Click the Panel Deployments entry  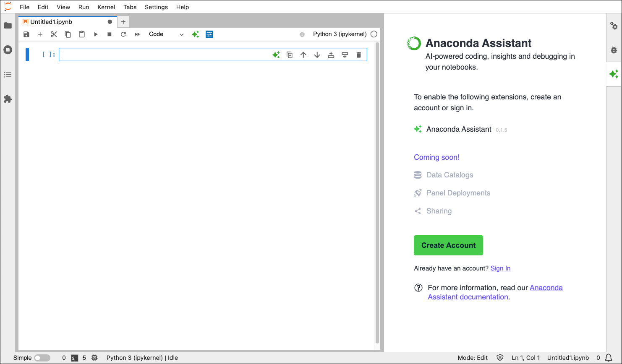[452, 193]
